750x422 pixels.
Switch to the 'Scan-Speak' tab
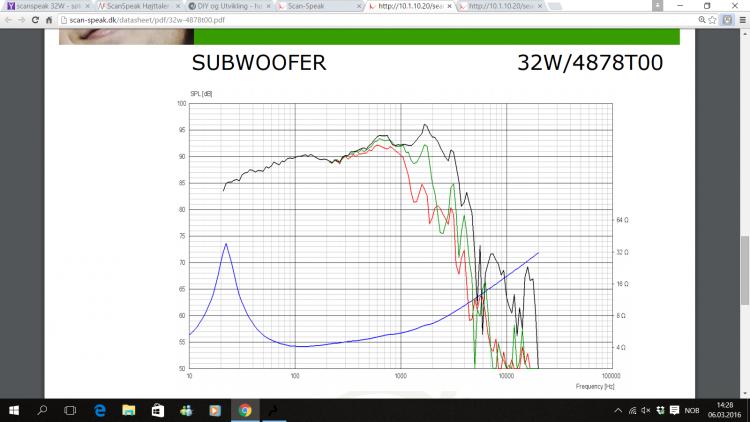(320, 6)
